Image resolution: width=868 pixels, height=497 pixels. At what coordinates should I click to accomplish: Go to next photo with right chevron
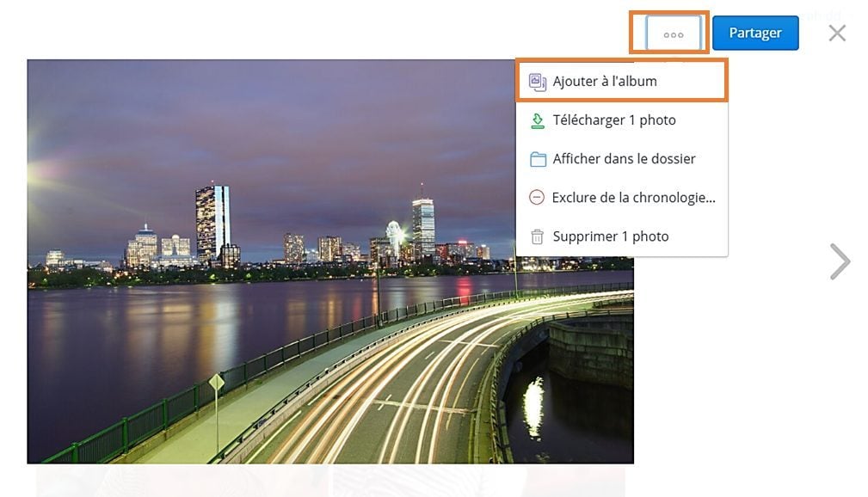click(x=840, y=261)
